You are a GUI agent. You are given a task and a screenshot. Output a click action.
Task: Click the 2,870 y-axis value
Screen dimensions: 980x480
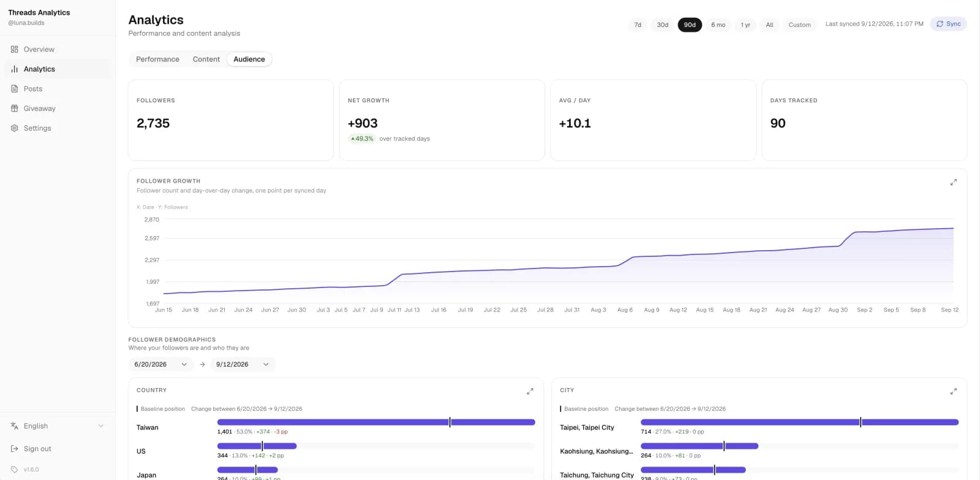coord(151,219)
